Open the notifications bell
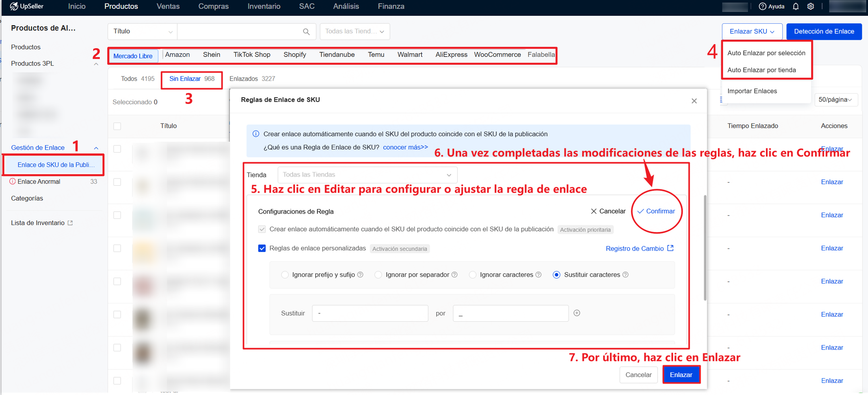This screenshot has width=868, height=395. pos(795,6)
